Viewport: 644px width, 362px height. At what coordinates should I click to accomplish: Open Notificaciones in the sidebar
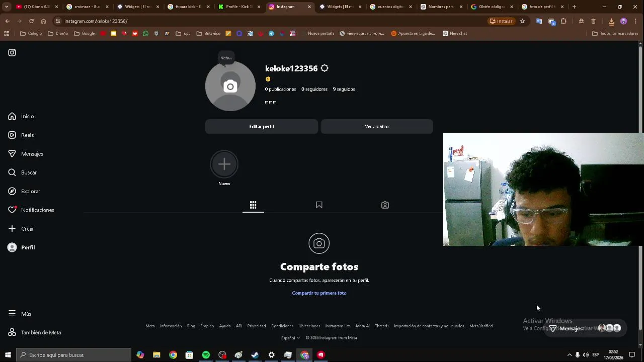[31, 210]
